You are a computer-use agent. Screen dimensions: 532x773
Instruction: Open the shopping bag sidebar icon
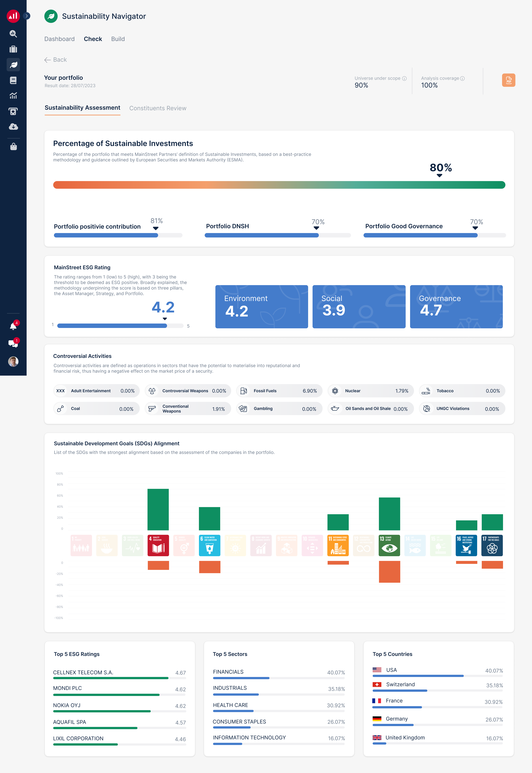click(x=13, y=147)
